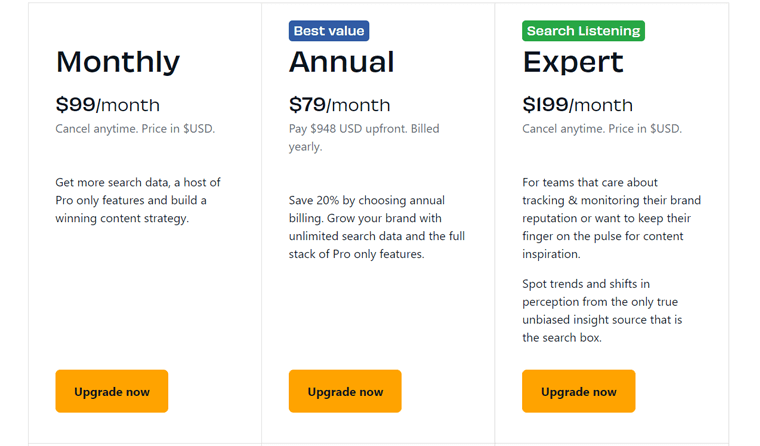Select the Expert plan heading
760x446 pixels.
(573, 63)
